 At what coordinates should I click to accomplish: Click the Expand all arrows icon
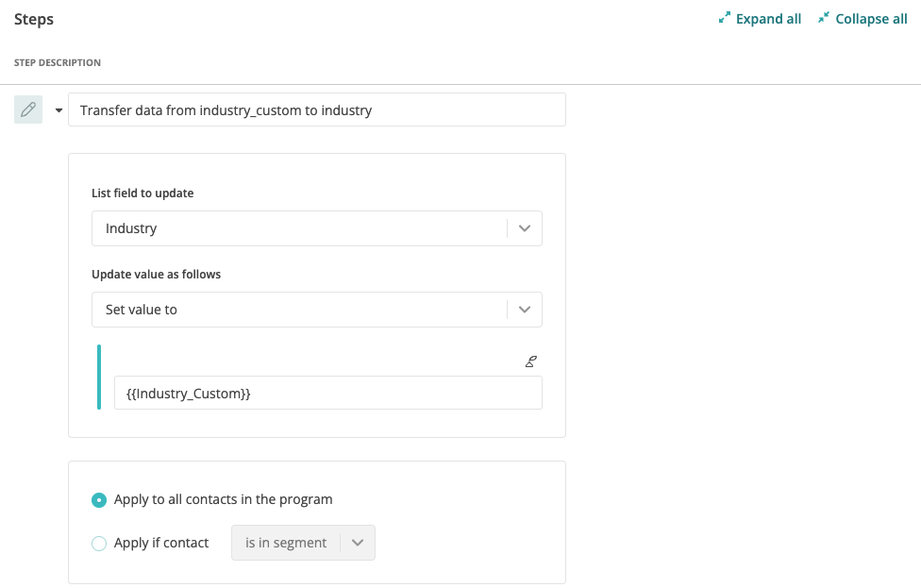[x=725, y=18]
